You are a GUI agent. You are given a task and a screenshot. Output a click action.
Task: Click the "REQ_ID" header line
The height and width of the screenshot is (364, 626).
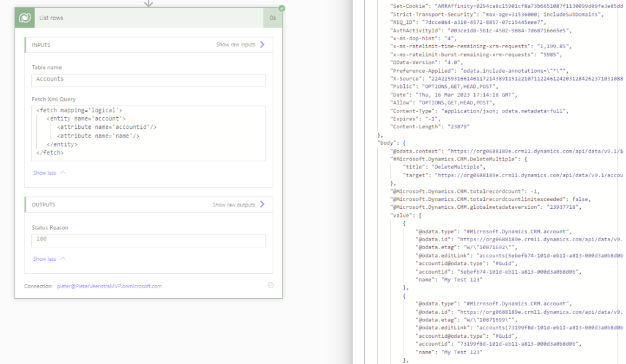click(468, 23)
